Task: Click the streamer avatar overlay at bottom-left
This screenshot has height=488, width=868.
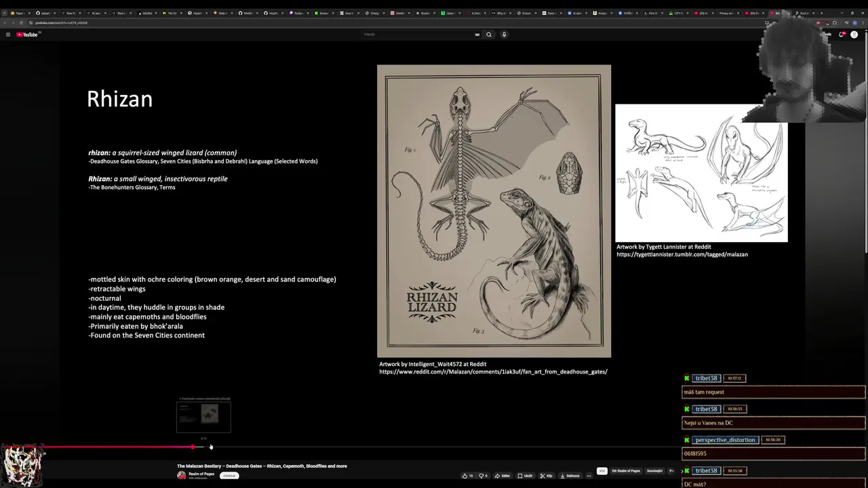Action: click(x=22, y=466)
